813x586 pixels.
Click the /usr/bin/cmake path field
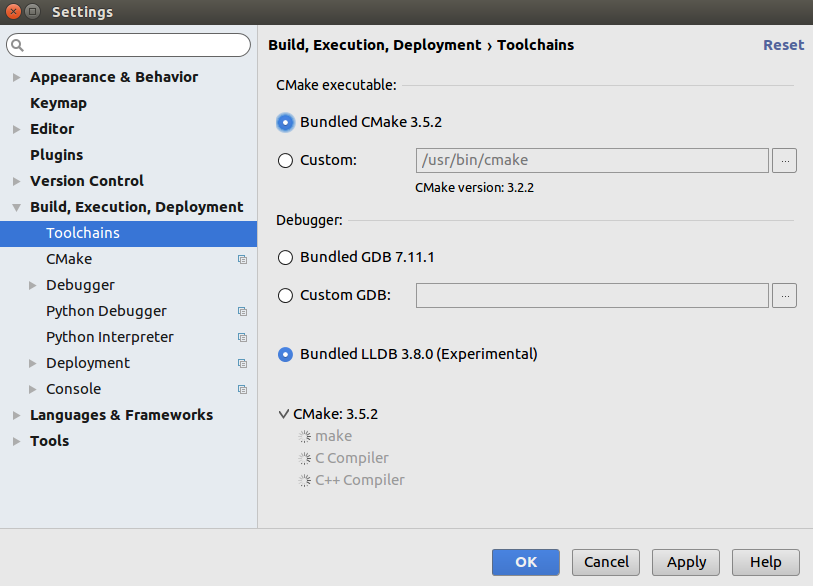(x=592, y=161)
